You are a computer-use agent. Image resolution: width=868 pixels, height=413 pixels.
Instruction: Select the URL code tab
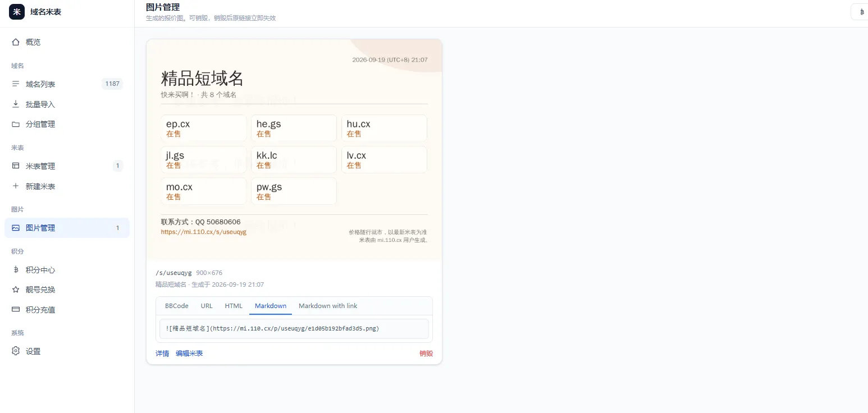(x=207, y=306)
